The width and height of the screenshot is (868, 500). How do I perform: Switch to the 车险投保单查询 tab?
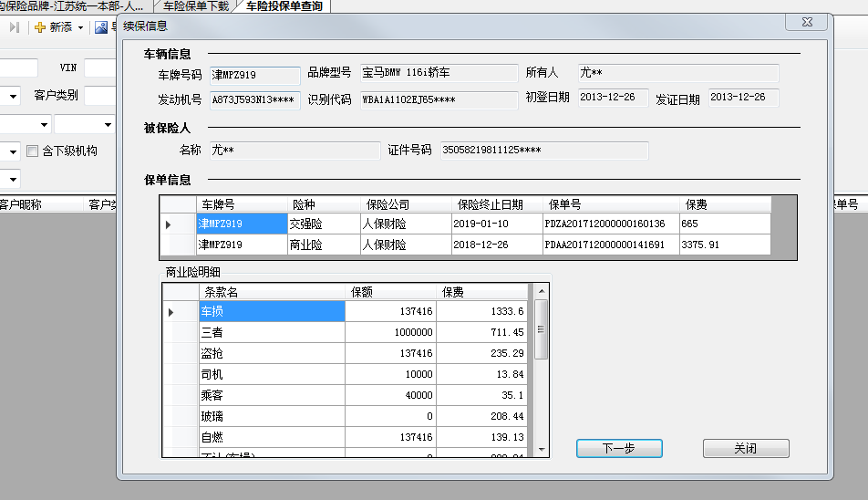(x=285, y=6)
